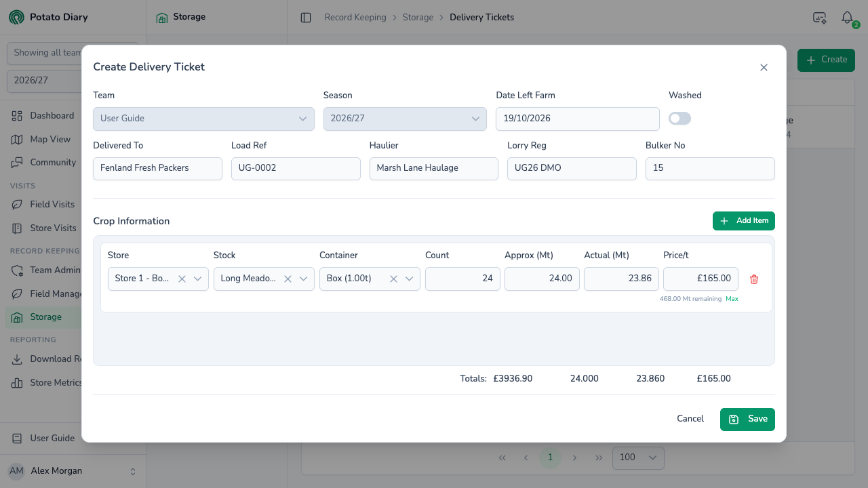Screen dimensions: 868x488
Task: Close the Create Delivery Ticket dialog
Action: [x=764, y=67]
